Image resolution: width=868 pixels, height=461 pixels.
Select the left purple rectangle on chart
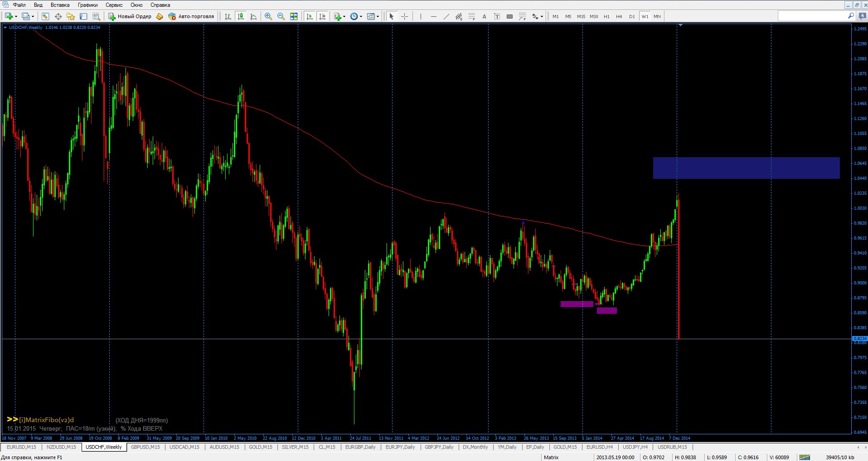[x=577, y=304]
